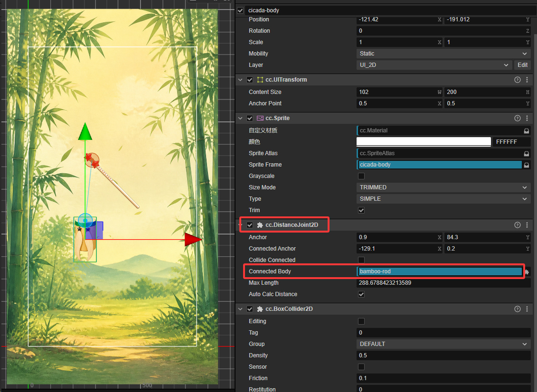Image resolution: width=537 pixels, height=392 pixels.
Task: Click green Y-axis gizmo arrow in scene
Action: pyautogui.click(x=85, y=131)
